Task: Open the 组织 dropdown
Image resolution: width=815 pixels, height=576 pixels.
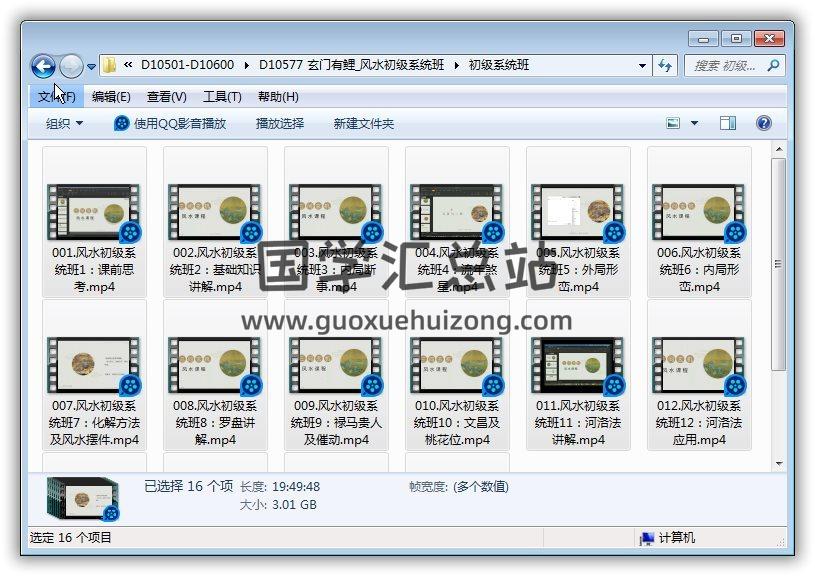Action: (64, 124)
